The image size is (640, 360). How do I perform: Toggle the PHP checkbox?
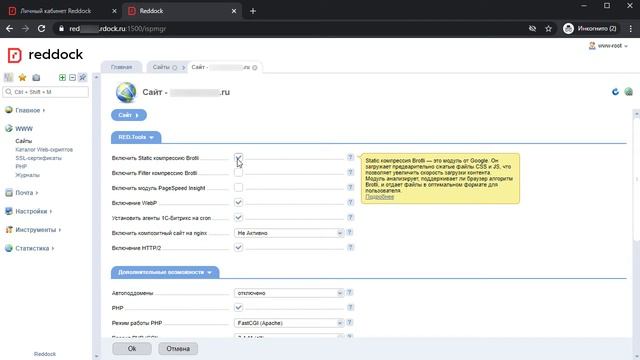click(238, 308)
